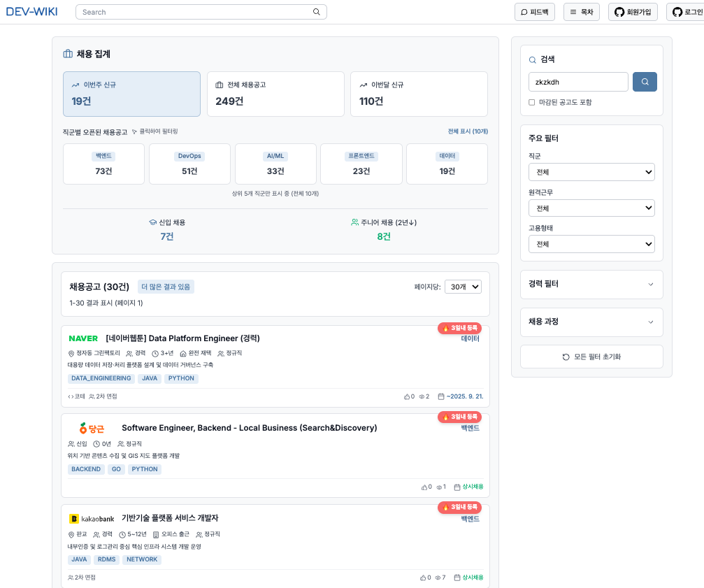This screenshot has height=588, width=704.
Task: Click the JAVA tag on NAVER posting
Action: click(150, 378)
